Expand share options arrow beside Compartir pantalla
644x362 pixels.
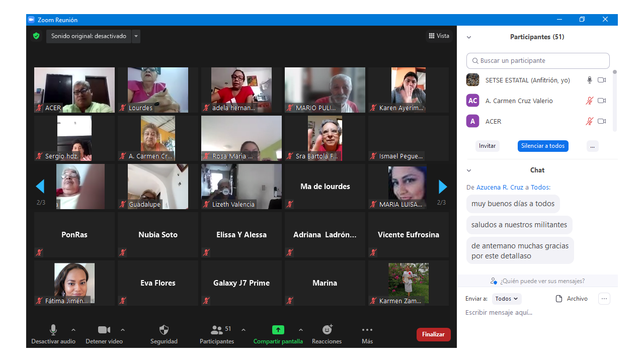[x=301, y=330]
